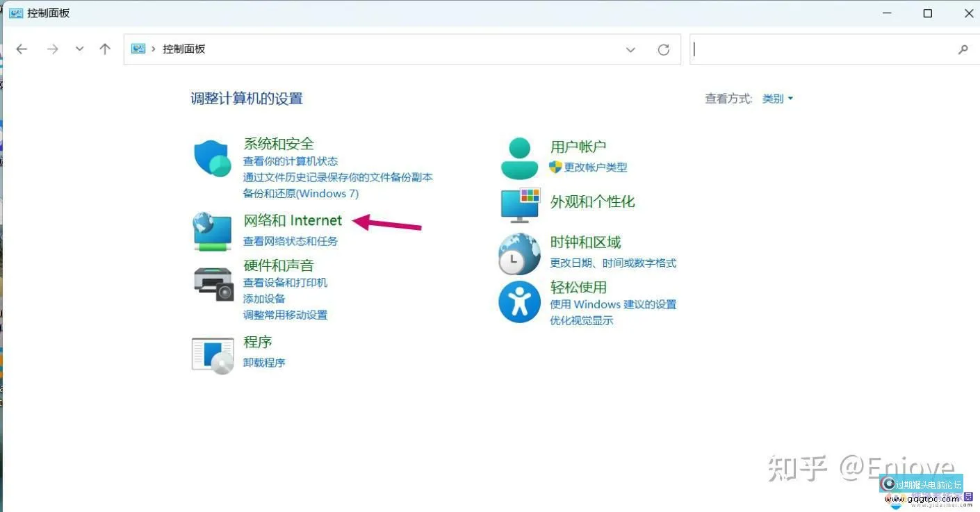The height and width of the screenshot is (512, 980).
Task: Click the refresh button in address bar
Action: click(x=663, y=49)
